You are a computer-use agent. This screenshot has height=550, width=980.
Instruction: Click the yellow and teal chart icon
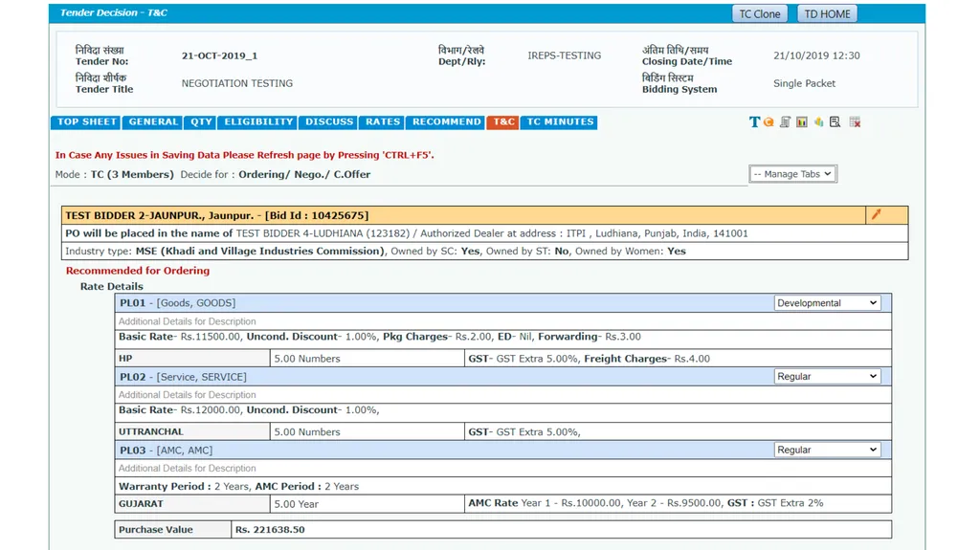click(819, 121)
